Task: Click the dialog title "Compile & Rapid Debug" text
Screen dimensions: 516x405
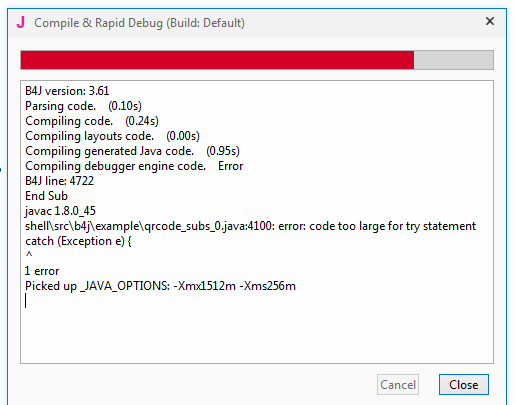Action: [99, 23]
